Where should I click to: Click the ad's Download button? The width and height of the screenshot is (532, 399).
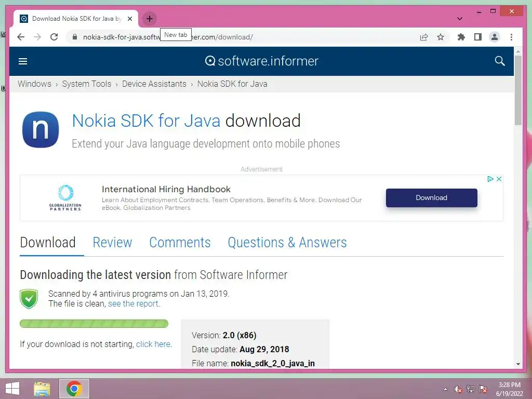point(431,198)
